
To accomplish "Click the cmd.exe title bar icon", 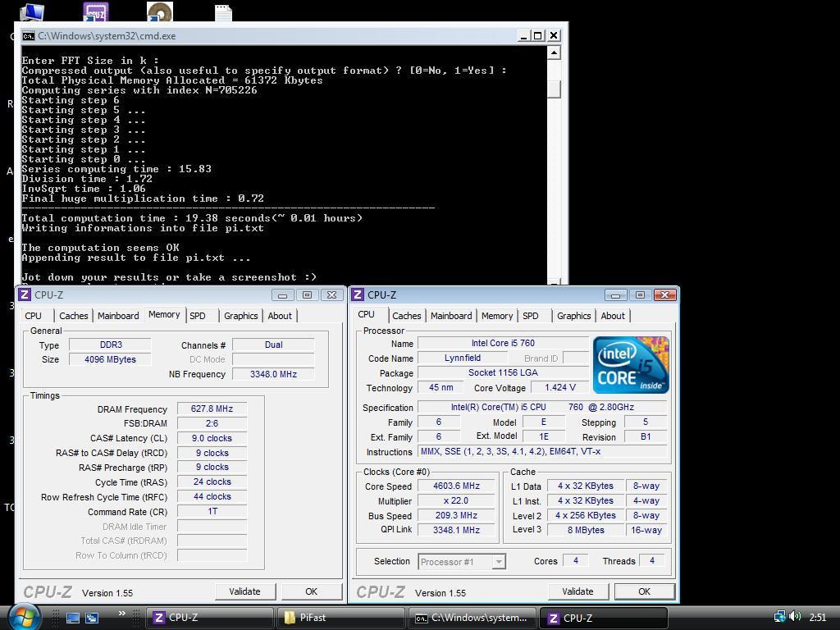I will point(29,36).
